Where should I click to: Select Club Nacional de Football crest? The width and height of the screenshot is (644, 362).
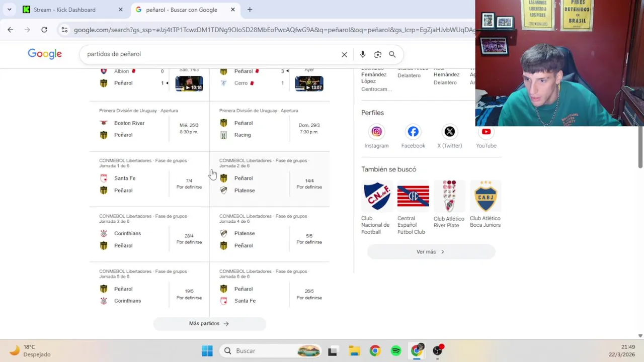pyautogui.click(x=377, y=196)
